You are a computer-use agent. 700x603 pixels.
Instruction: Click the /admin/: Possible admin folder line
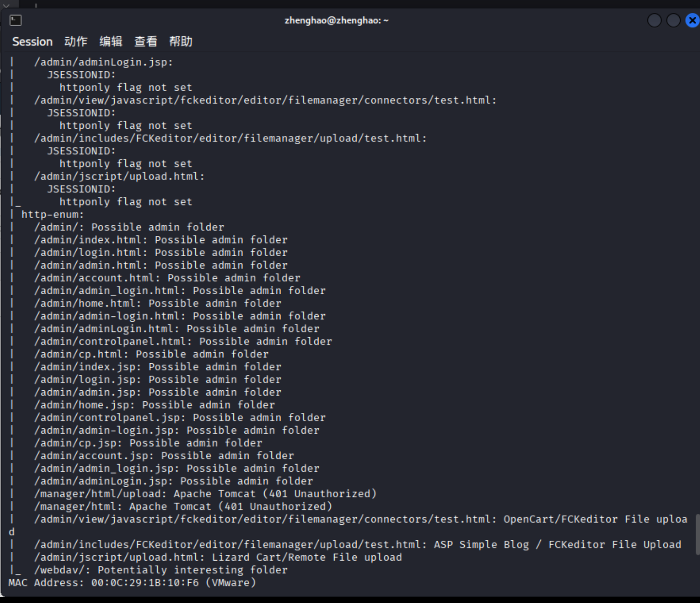129,227
